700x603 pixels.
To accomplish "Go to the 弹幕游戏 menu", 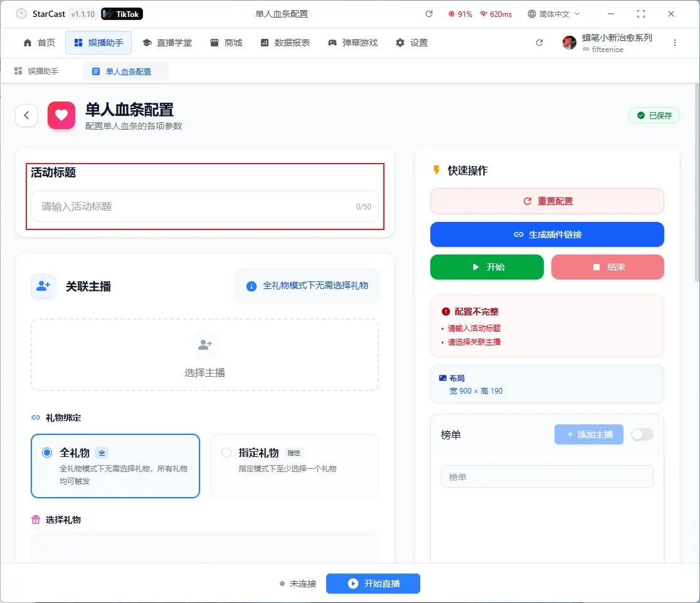I will pos(353,43).
